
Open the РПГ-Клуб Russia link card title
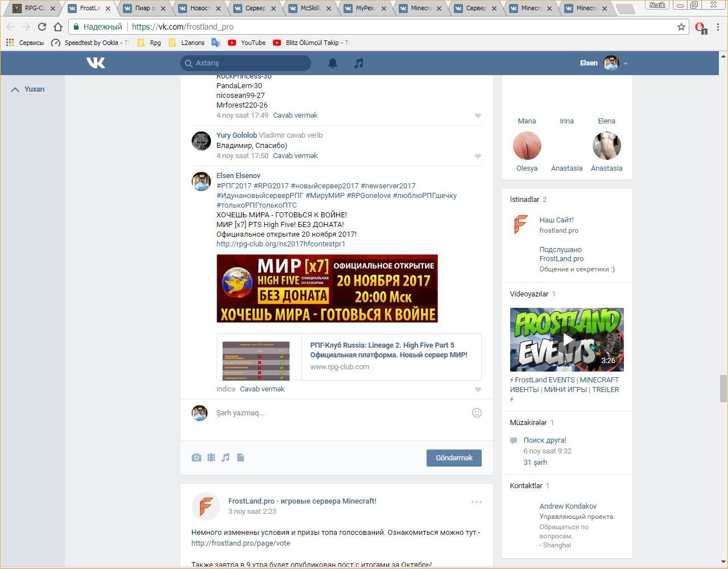(388, 350)
